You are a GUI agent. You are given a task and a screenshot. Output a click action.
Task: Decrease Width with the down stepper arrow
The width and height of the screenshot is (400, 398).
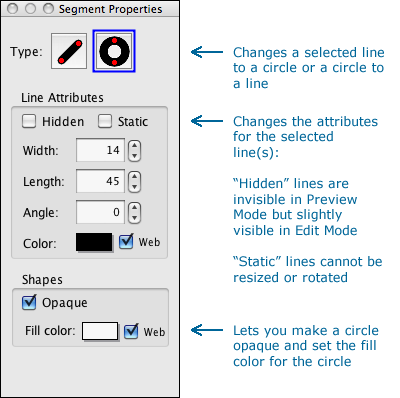pyautogui.click(x=134, y=156)
